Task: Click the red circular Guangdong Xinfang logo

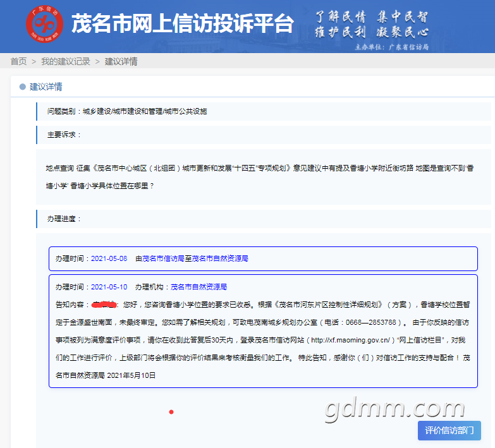Action: (44, 25)
